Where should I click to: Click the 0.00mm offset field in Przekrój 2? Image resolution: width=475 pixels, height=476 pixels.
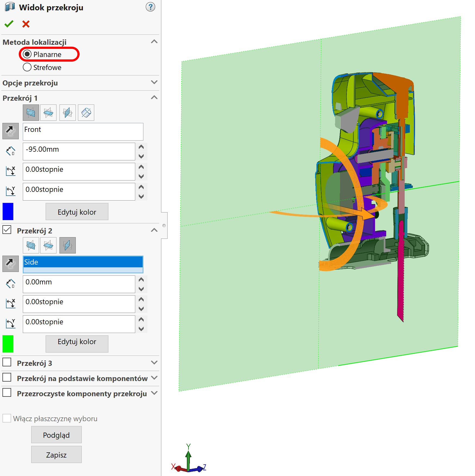[x=79, y=284]
